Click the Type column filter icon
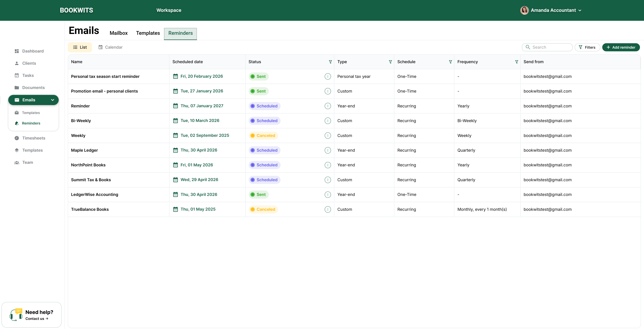644x329 pixels. 390,62
